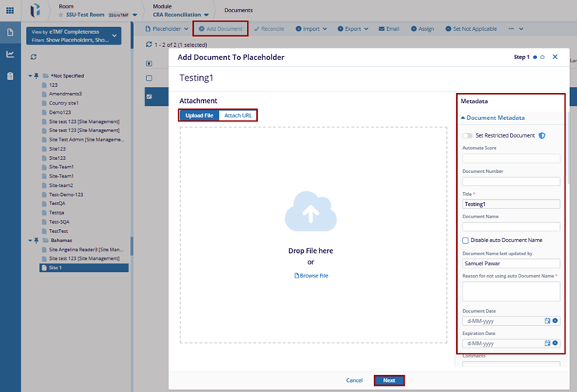Click the restricted document shield icon
The image size is (577, 392).
coord(542,135)
